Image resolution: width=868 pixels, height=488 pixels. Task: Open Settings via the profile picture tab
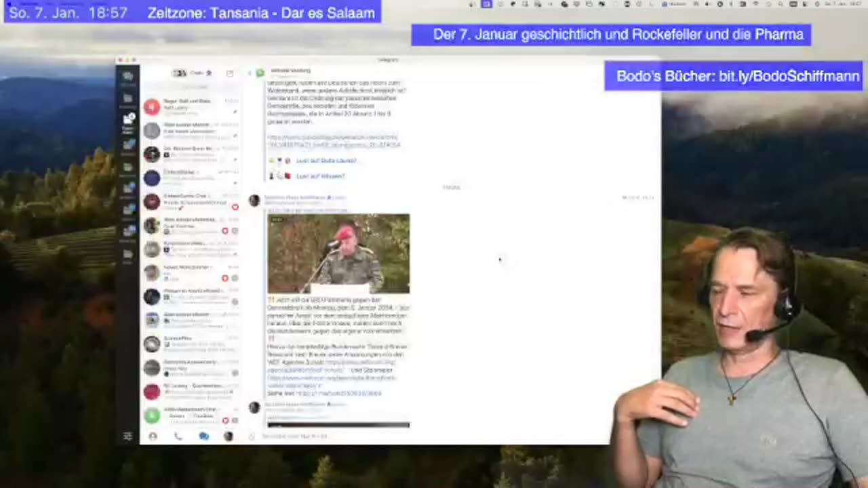tap(229, 436)
